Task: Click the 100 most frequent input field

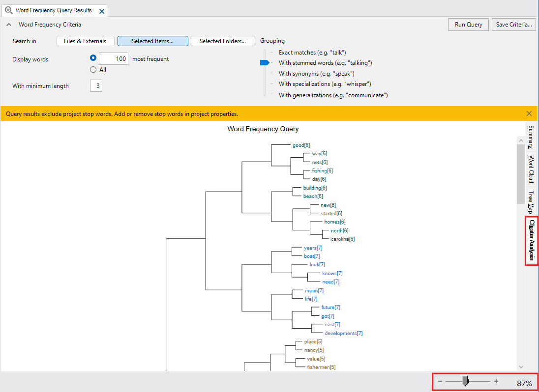Action: 114,58
